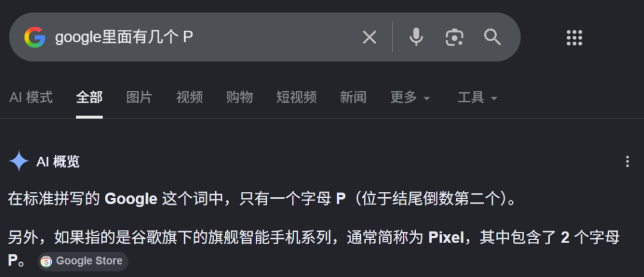The height and width of the screenshot is (277, 644).
Task: Expand the 更多 dropdown
Action: pos(410,98)
